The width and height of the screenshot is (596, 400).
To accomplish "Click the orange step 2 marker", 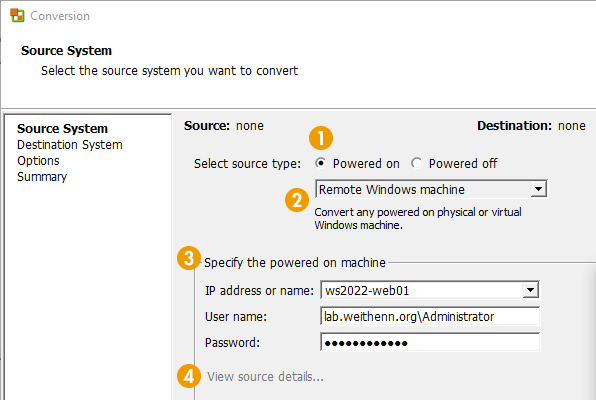I will click(x=297, y=200).
